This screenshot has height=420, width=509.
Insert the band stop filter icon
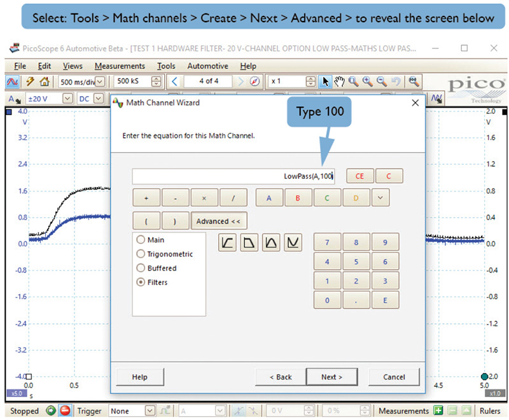[x=293, y=242]
